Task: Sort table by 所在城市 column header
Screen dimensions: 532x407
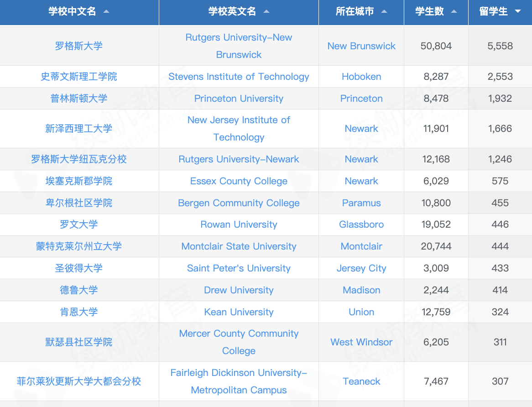Action: [355, 12]
